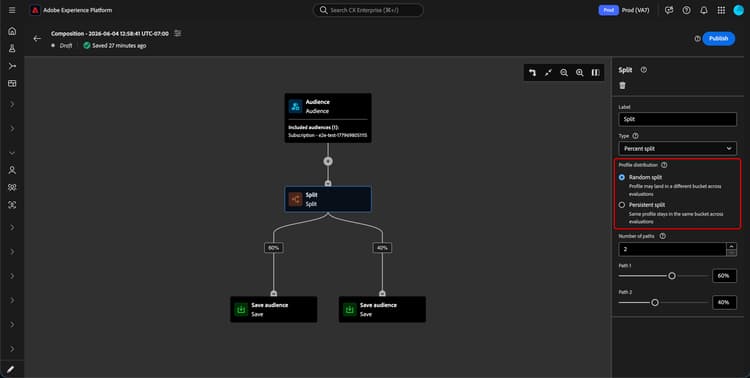
Task: Open the workflows branching icon in sidebar
Action: [12, 66]
